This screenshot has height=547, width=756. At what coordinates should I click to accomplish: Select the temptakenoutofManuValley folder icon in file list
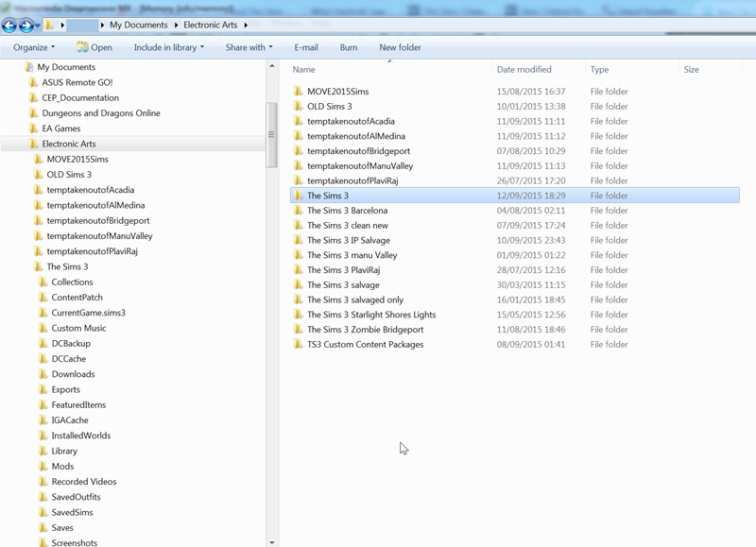[299, 165]
